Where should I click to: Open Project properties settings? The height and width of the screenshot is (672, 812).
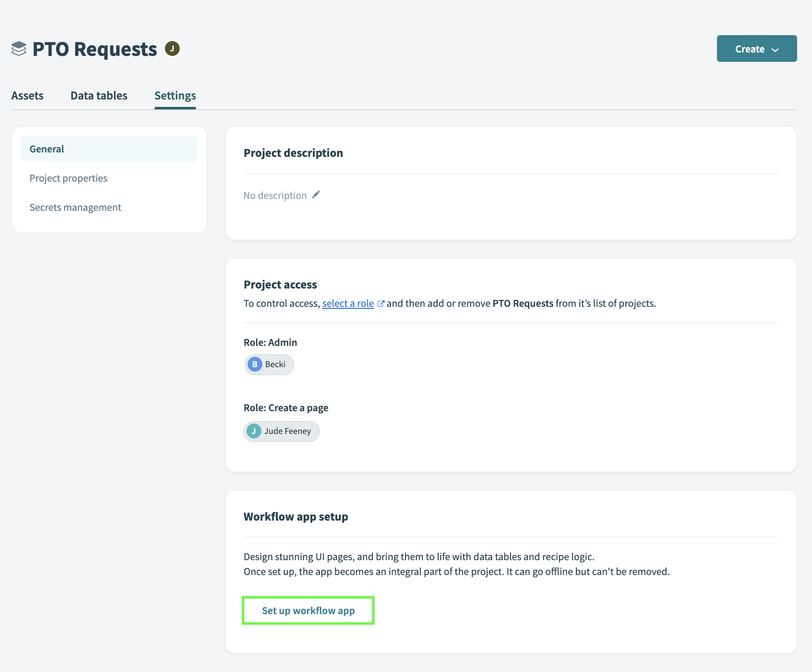[68, 178]
